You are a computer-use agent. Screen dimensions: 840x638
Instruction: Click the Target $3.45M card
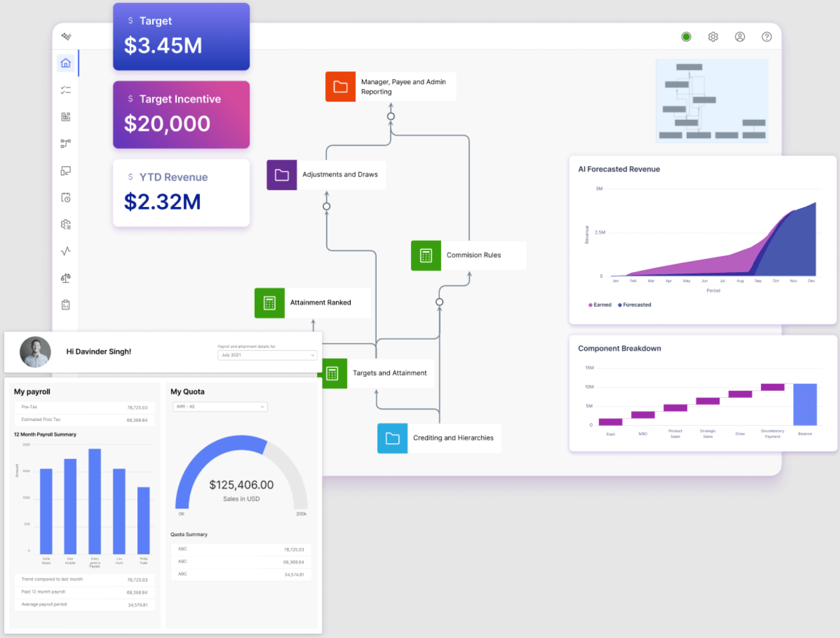point(181,36)
